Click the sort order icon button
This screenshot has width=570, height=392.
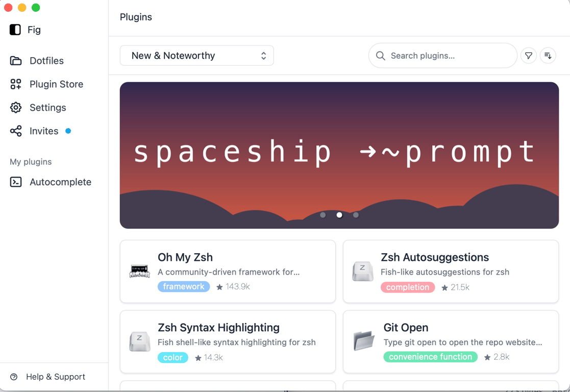(548, 56)
